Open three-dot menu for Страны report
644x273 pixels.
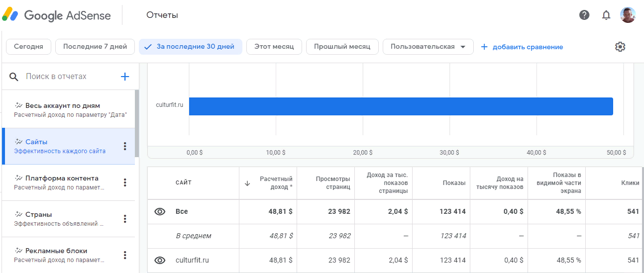125,219
